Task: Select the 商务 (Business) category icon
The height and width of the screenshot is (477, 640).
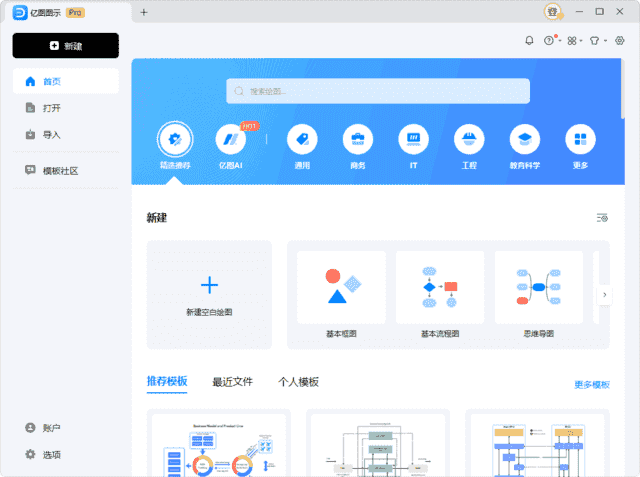Action: pos(357,140)
